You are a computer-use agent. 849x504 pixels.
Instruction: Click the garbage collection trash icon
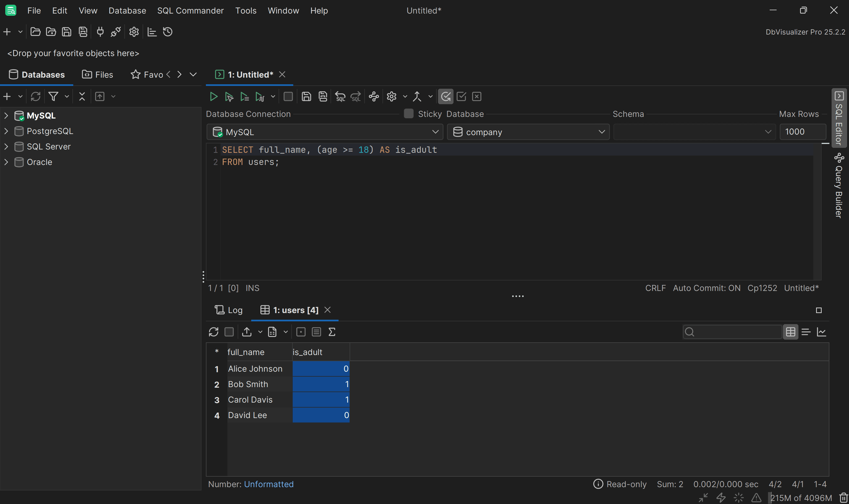[843, 498]
